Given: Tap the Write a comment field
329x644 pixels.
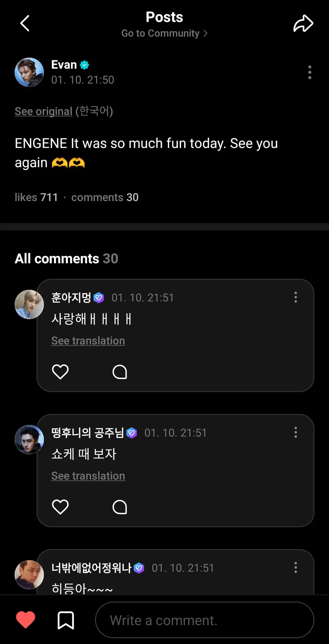Looking at the screenshot, I should 204,620.
